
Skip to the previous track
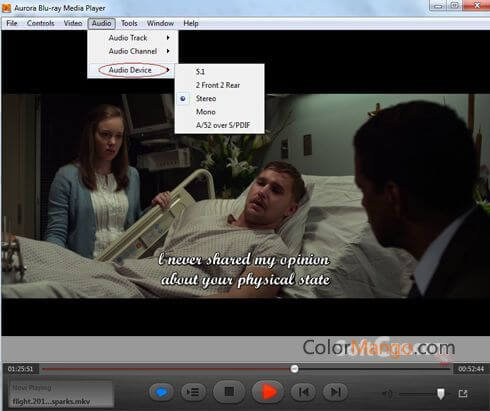pyautogui.click(x=304, y=392)
